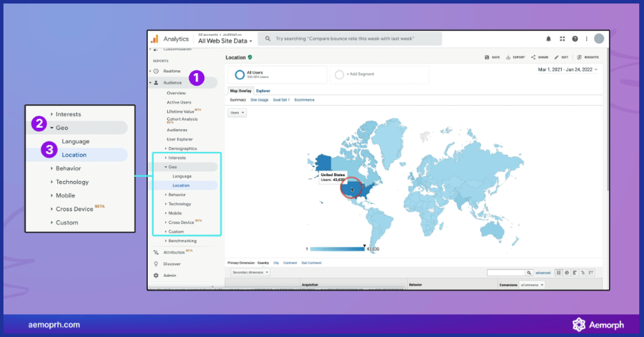Image resolution: width=644 pixels, height=337 pixels.
Task: Open Overview under Audience
Action: 176,93
